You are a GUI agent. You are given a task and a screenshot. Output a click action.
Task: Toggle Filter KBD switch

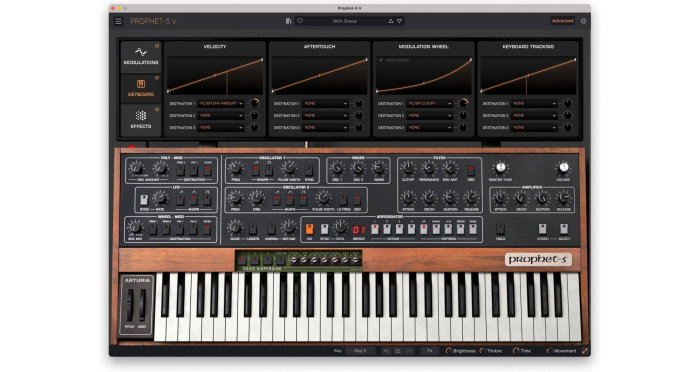(x=471, y=171)
